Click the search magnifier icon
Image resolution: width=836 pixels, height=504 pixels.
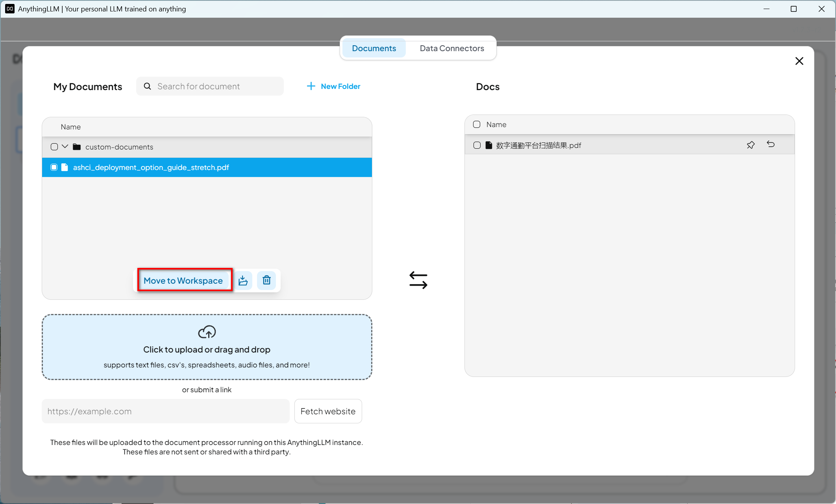(x=147, y=86)
